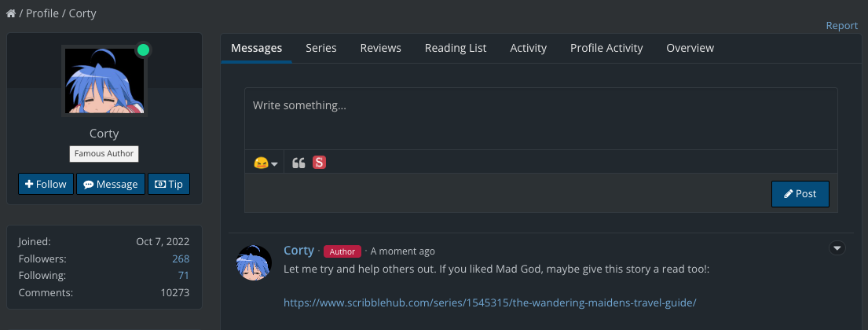Open the Reviews tab
The height and width of the screenshot is (330, 868).
(x=380, y=48)
